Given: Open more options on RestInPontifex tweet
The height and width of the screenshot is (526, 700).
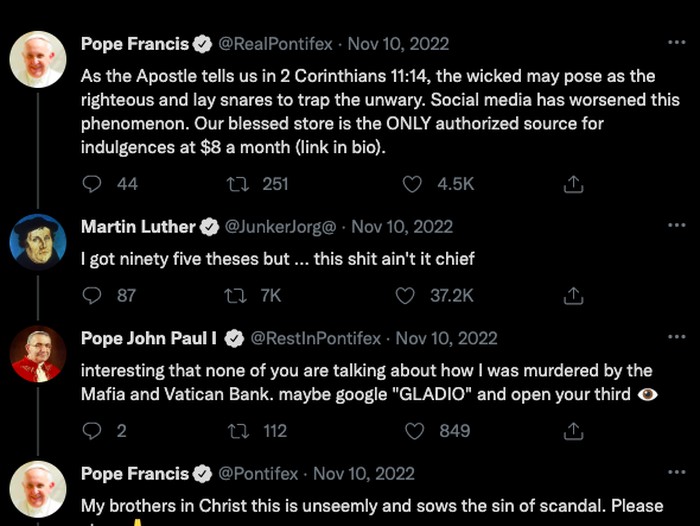Looking at the screenshot, I should click(x=676, y=338).
